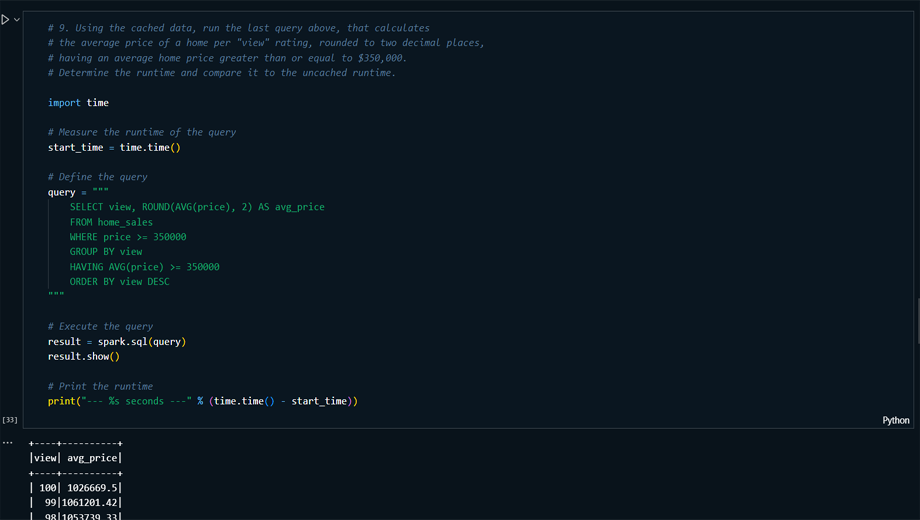The image size is (920, 520).
Task: Click the Python language mode label
Action: 895,420
